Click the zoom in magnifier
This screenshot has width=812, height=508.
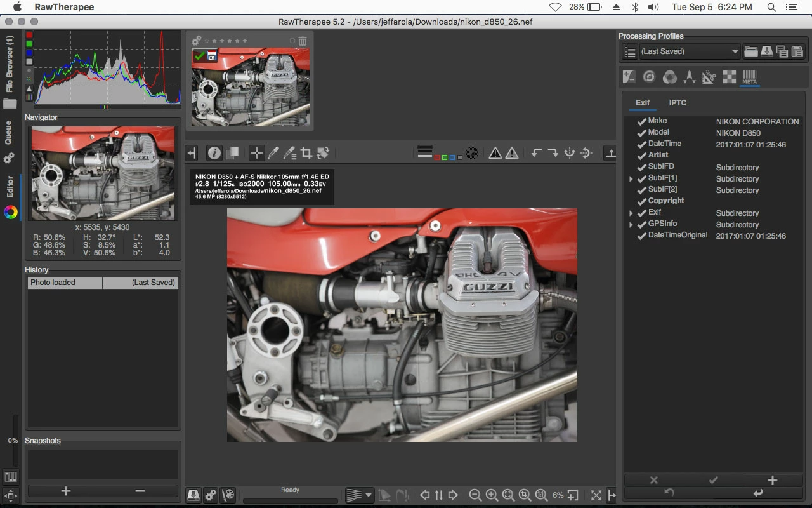point(492,495)
